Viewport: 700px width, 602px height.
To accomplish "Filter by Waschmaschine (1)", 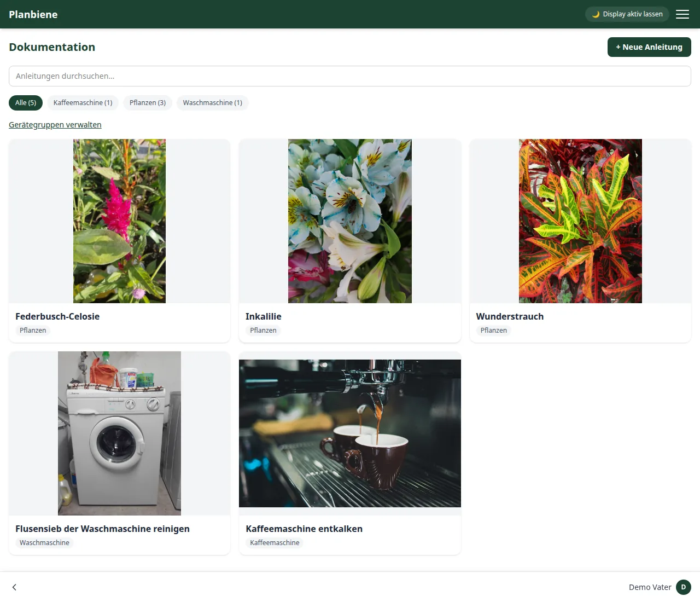I will [213, 103].
